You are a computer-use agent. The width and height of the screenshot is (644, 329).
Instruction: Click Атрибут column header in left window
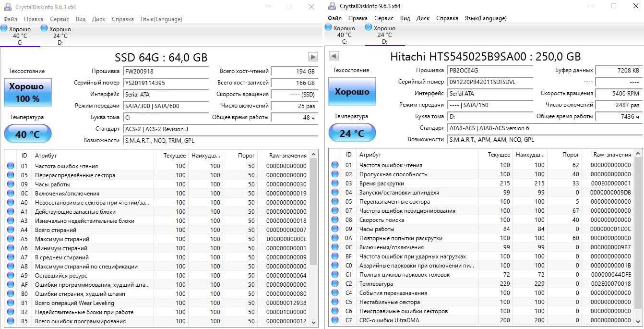(x=93, y=155)
